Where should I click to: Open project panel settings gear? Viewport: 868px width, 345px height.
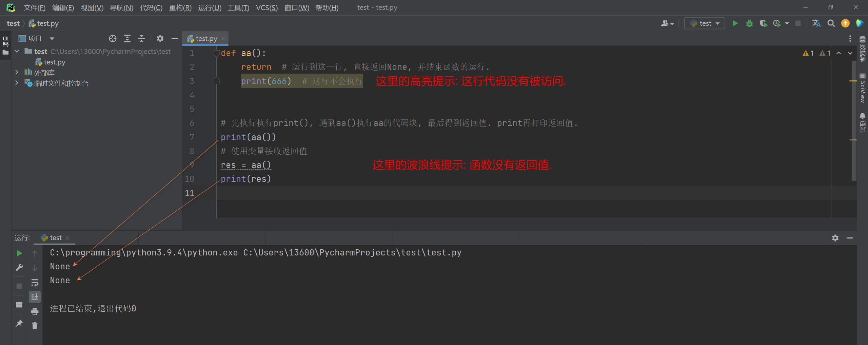pos(160,39)
